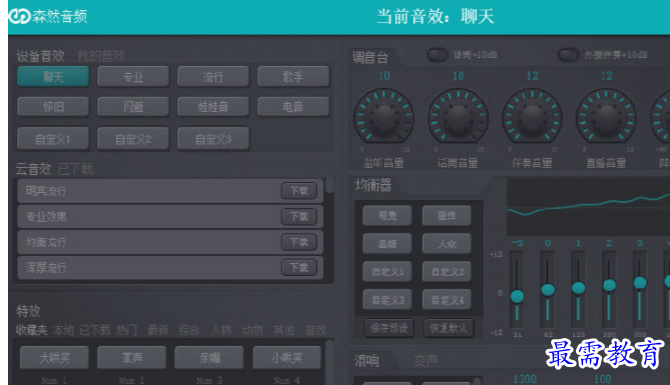
Task: Apply the 磁性 equalizer preset
Action: [447, 215]
